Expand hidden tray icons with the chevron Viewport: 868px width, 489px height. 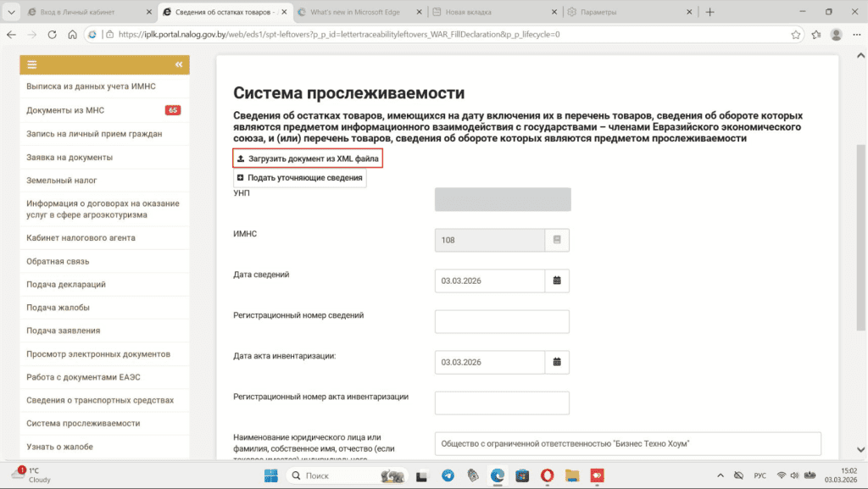point(721,476)
